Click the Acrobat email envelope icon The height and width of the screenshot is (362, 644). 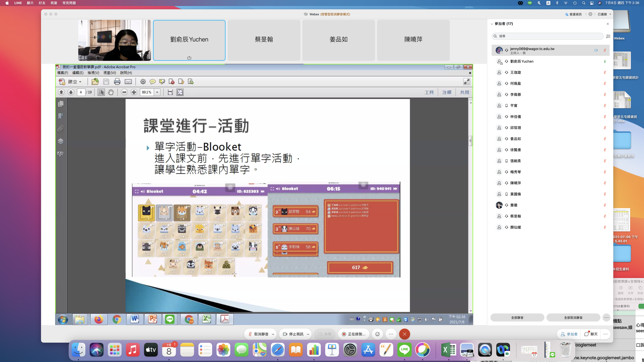coord(128,81)
